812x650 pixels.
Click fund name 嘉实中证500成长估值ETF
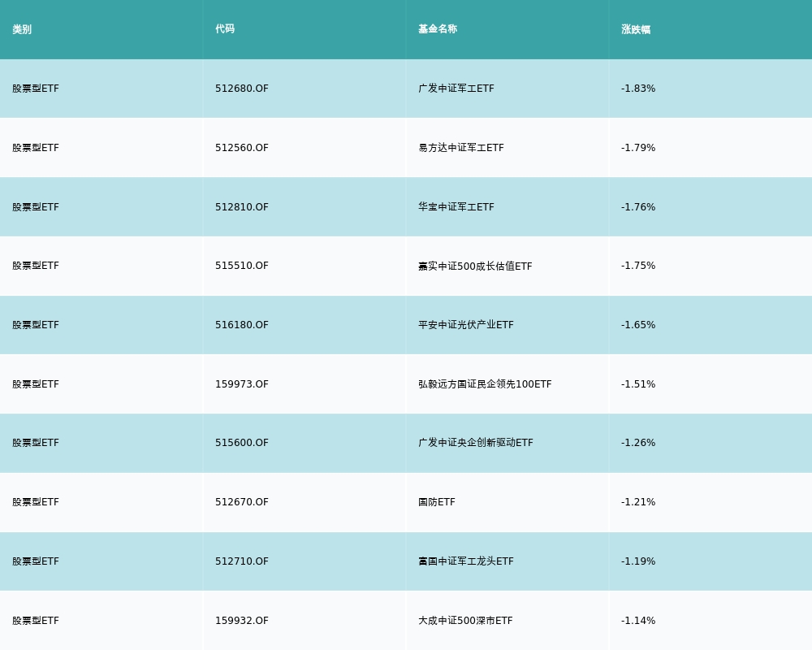(475, 266)
